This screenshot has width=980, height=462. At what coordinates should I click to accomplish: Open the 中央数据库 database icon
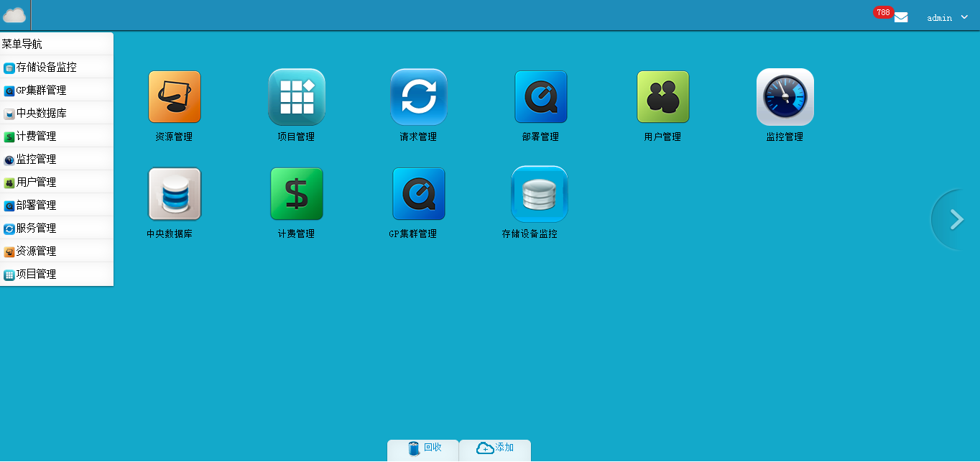click(x=175, y=194)
